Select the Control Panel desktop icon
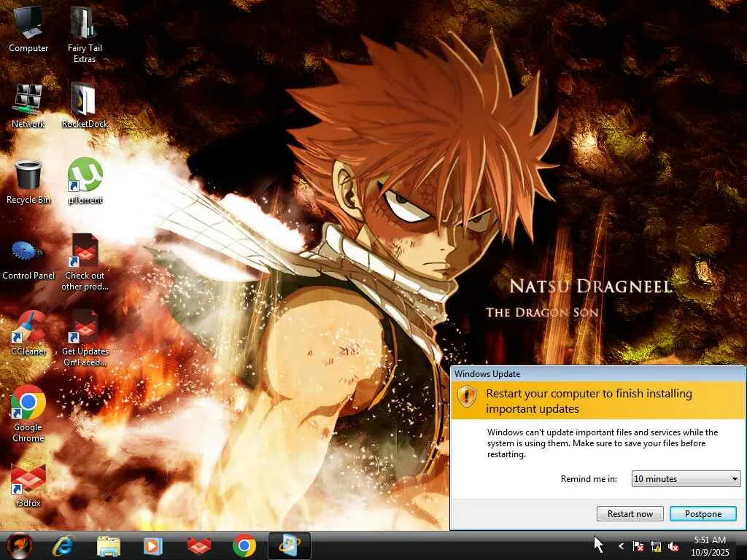Image resolution: width=747 pixels, height=560 pixels. tap(28, 260)
